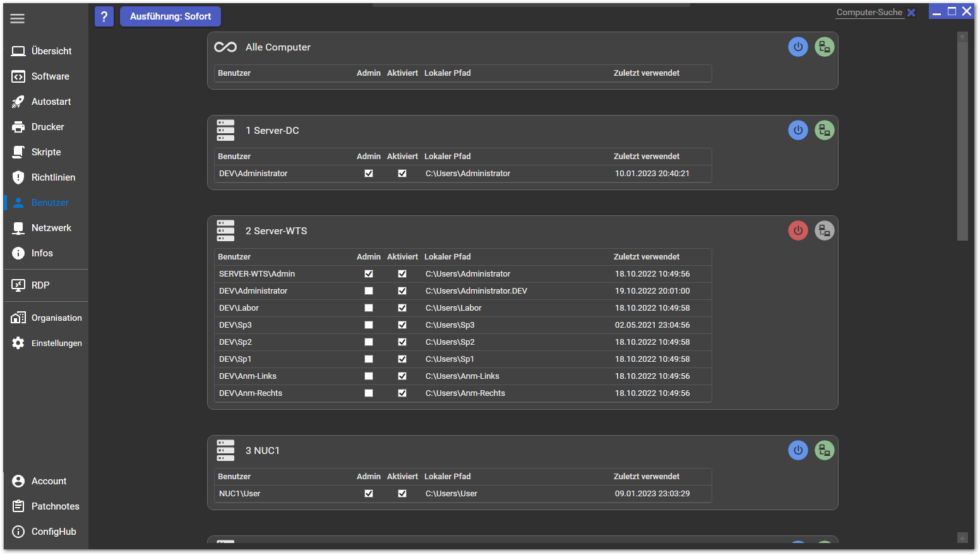Image resolution: width=980 pixels, height=555 pixels.
Task: Click the Computer-Suche search field
Action: [869, 13]
